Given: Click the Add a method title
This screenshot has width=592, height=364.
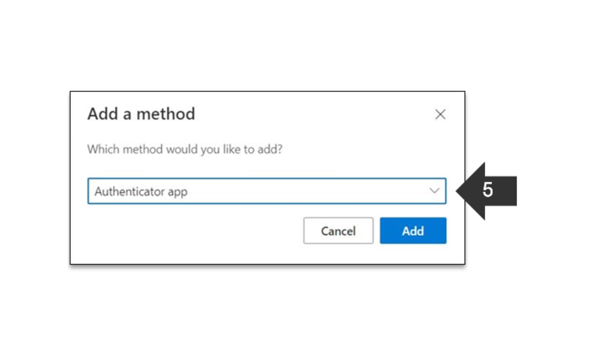Looking at the screenshot, I should click(141, 114).
